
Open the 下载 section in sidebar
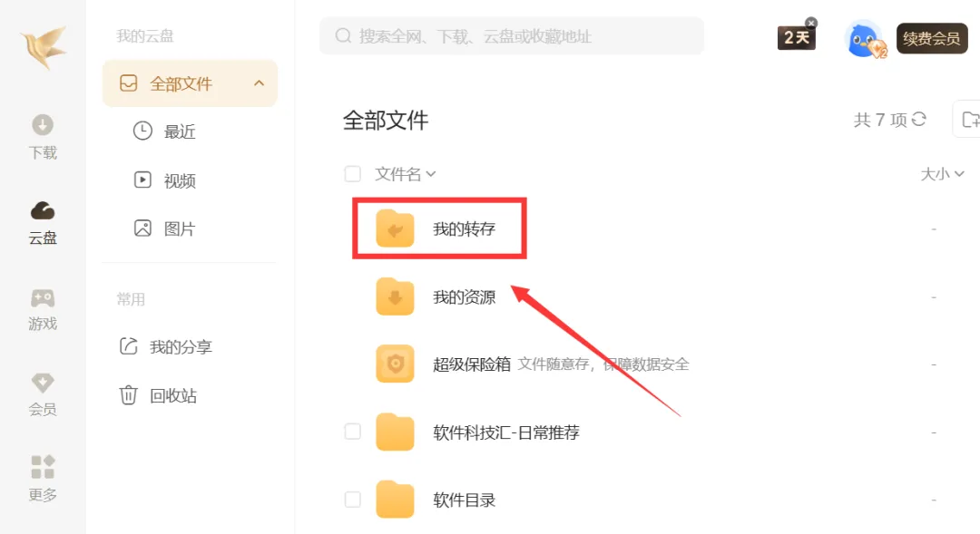pyautogui.click(x=43, y=137)
